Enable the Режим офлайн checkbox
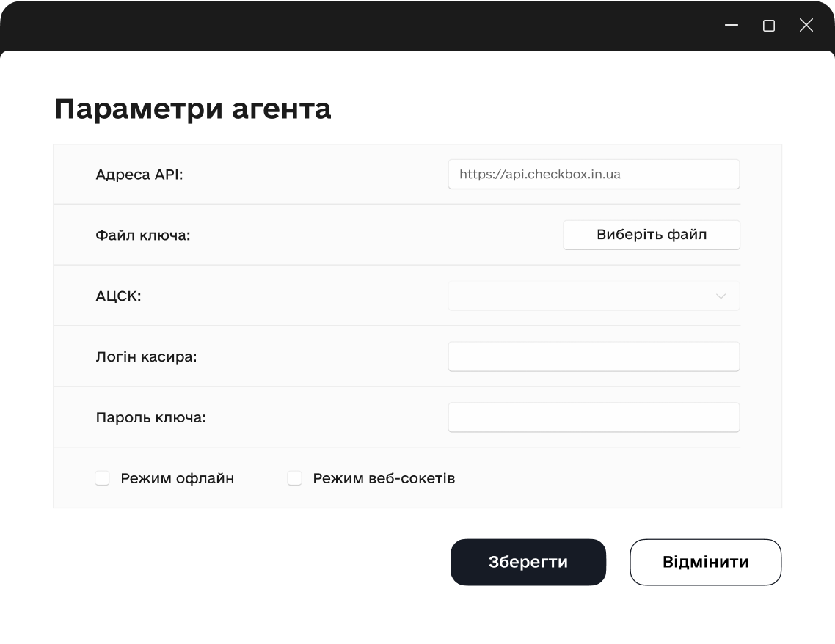Viewport: 835px width, 644px height. coord(103,478)
